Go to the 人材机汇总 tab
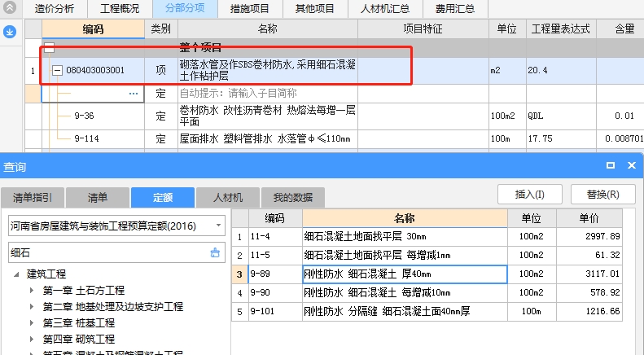 (x=385, y=9)
